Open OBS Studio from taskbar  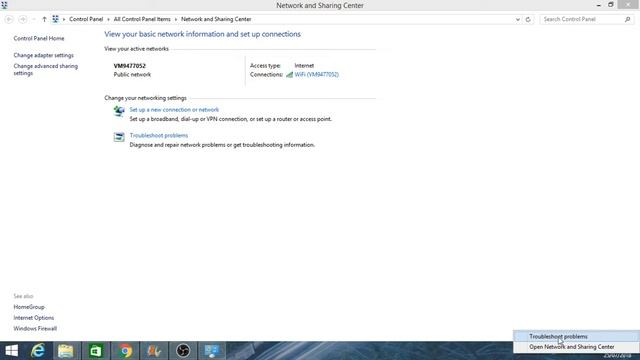tap(183, 351)
